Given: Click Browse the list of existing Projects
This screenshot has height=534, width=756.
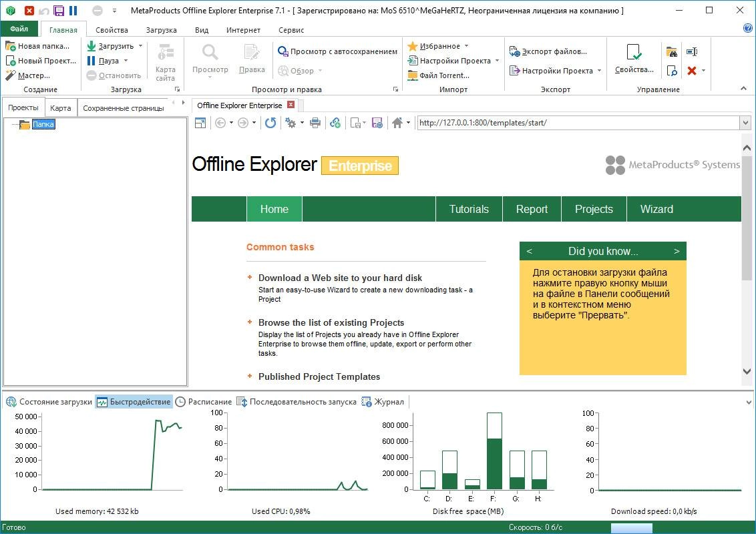Looking at the screenshot, I should (x=331, y=323).
